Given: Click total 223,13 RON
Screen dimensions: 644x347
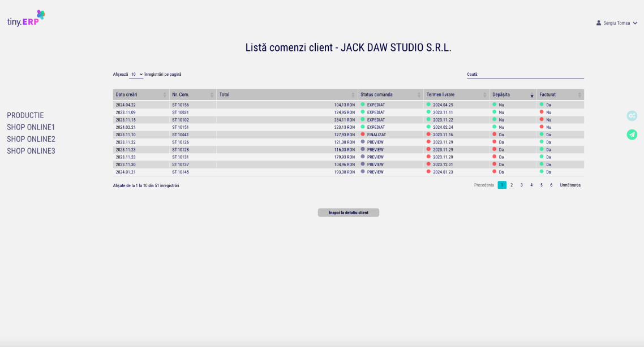Looking at the screenshot, I should click(344, 127).
